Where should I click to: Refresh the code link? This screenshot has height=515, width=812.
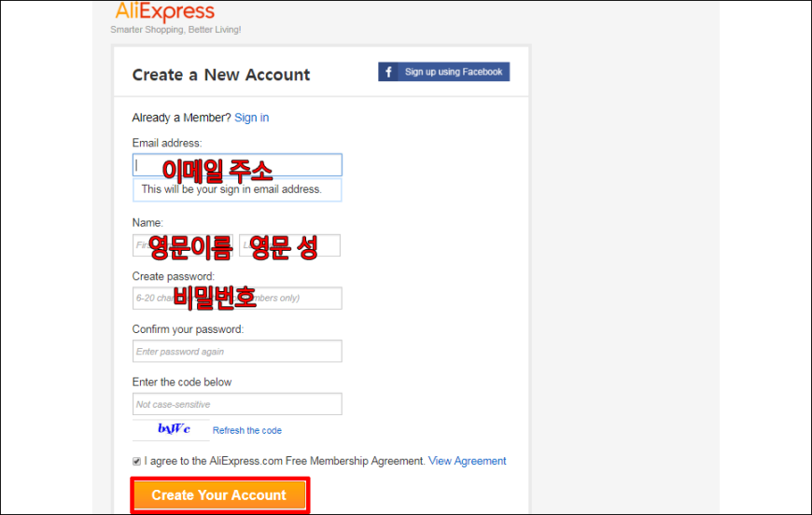[247, 430]
